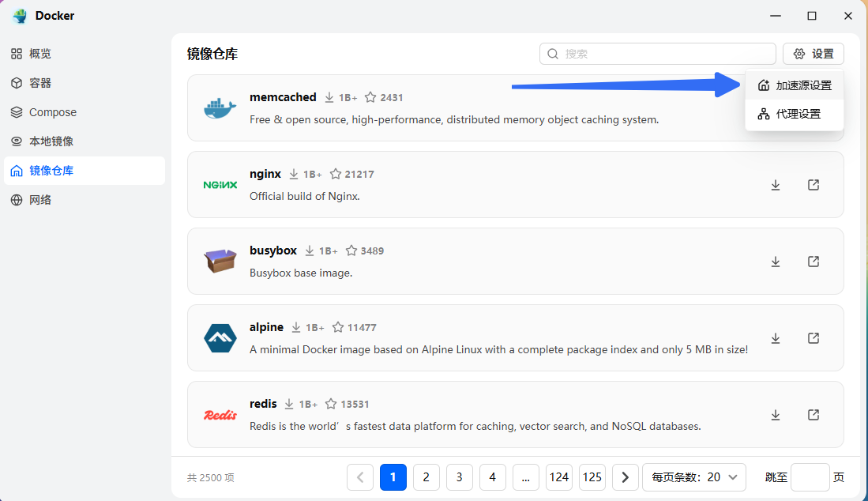Go to page 4
The height and width of the screenshot is (501, 868).
[x=493, y=477]
